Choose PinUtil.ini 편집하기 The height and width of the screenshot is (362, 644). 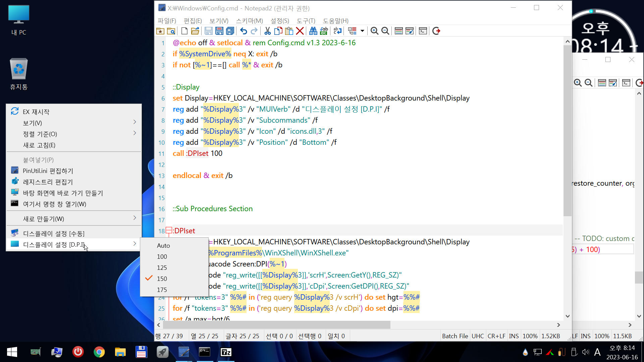pyautogui.click(x=74, y=171)
